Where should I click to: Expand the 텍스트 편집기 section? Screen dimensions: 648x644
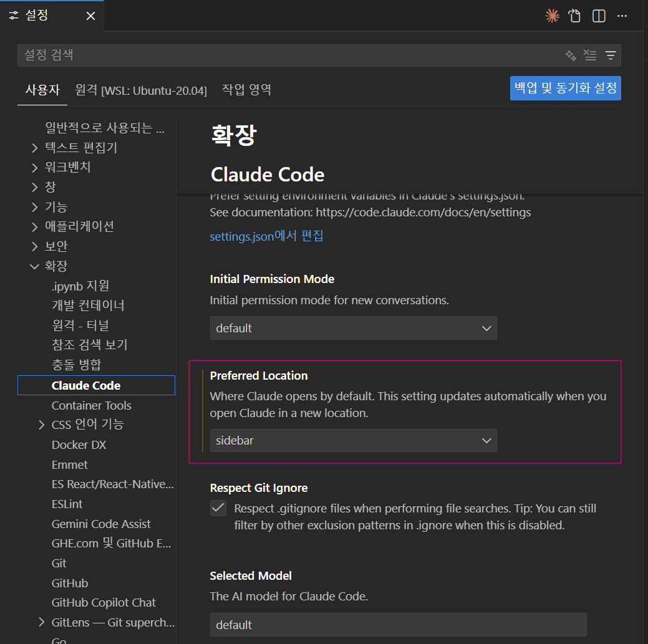click(35, 148)
